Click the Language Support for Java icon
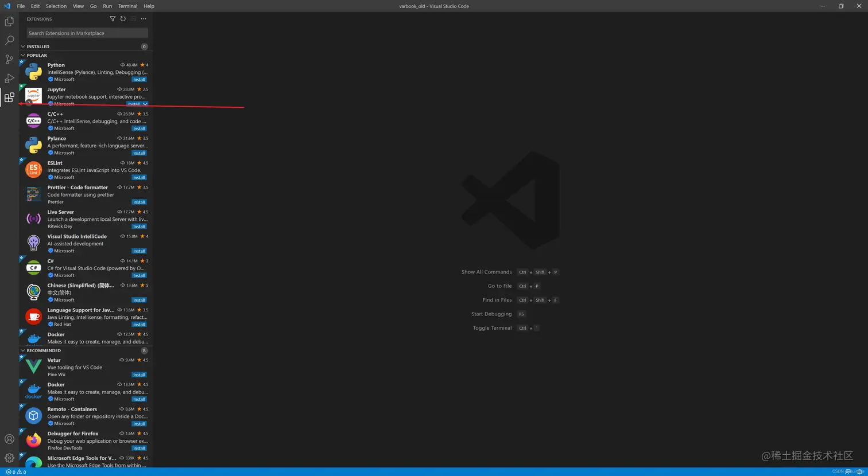The image size is (868, 476). pyautogui.click(x=33, y=317)
